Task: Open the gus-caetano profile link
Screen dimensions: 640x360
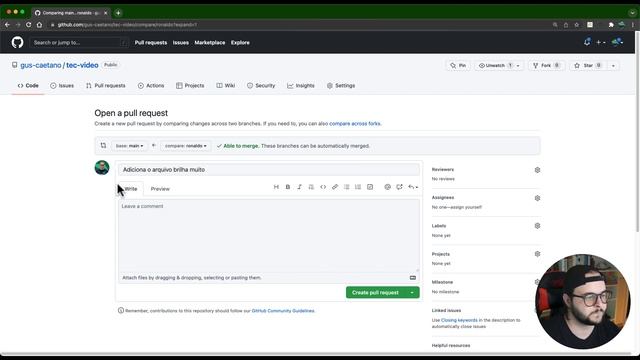Action: [x=41, y=65]
